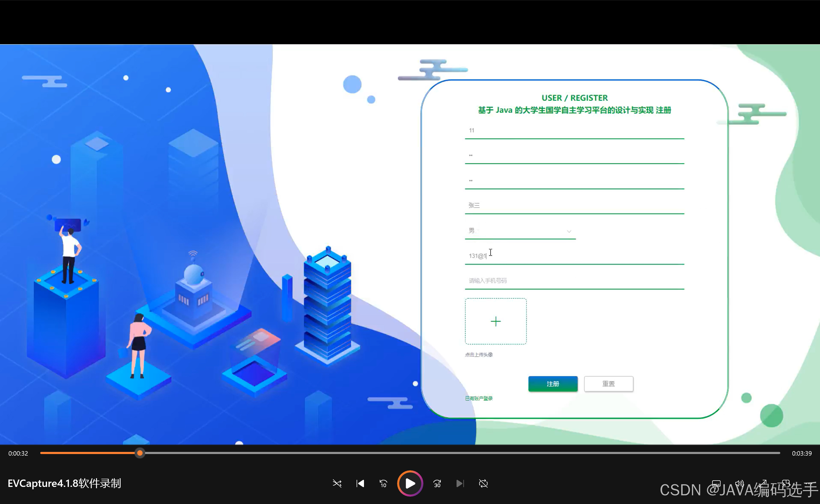Viewport: 820px width, 504px height.
Task: Seek to the middle of the progress bar
Action: 410,453
